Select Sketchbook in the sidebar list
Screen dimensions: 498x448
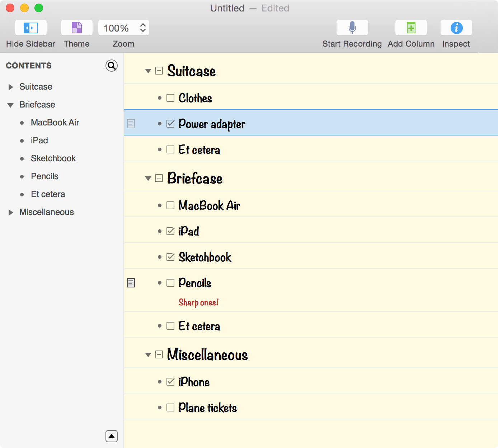pos(53,158)
